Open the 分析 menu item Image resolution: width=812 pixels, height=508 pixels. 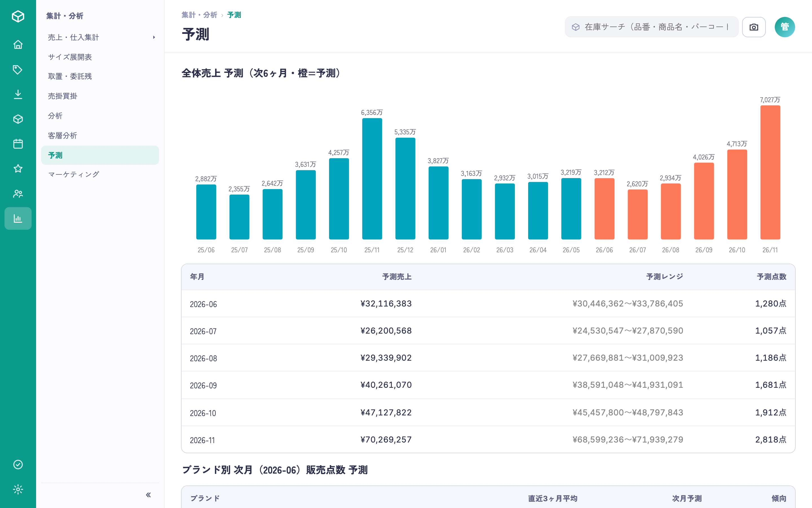point(100,116)
